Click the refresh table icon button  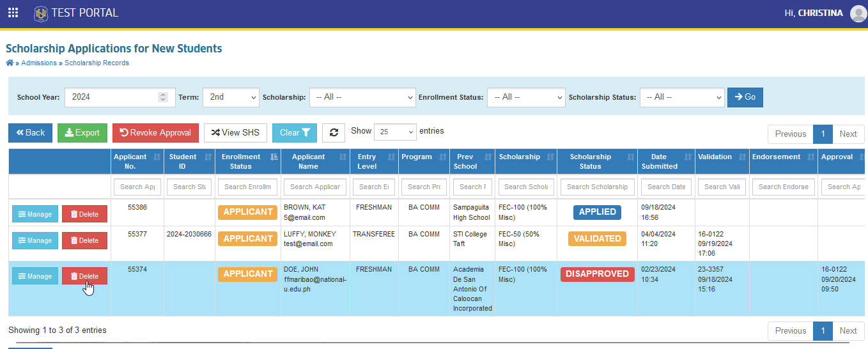(x=334, y=133)
